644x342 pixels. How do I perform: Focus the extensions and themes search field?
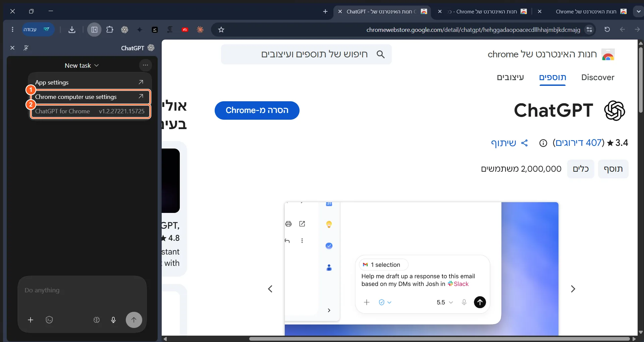306,54
